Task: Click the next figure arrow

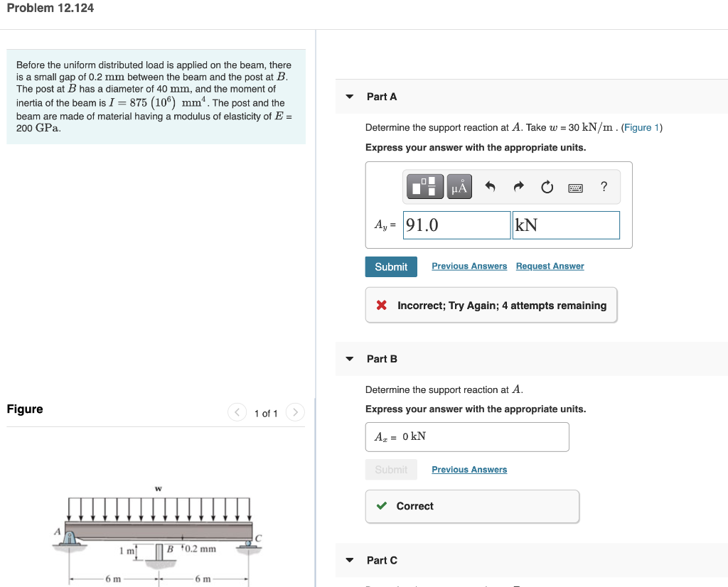Action: (295, 412)
